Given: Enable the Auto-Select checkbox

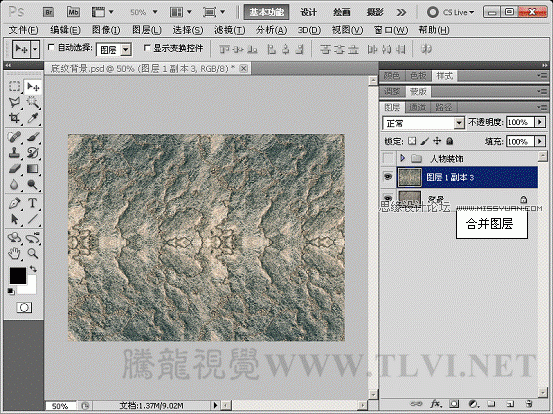Looking at the screenshot, I should click(x=51, y=47).
